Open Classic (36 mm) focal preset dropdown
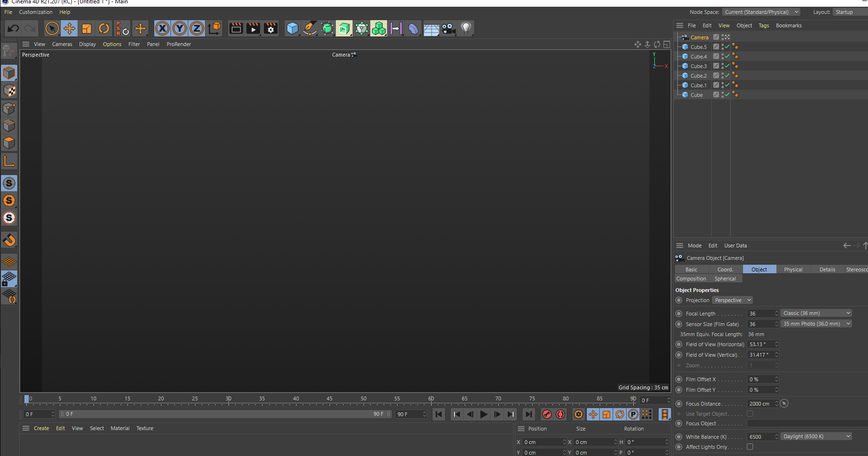The width and height of the screenshot is (868, 456). pos(816,313)
